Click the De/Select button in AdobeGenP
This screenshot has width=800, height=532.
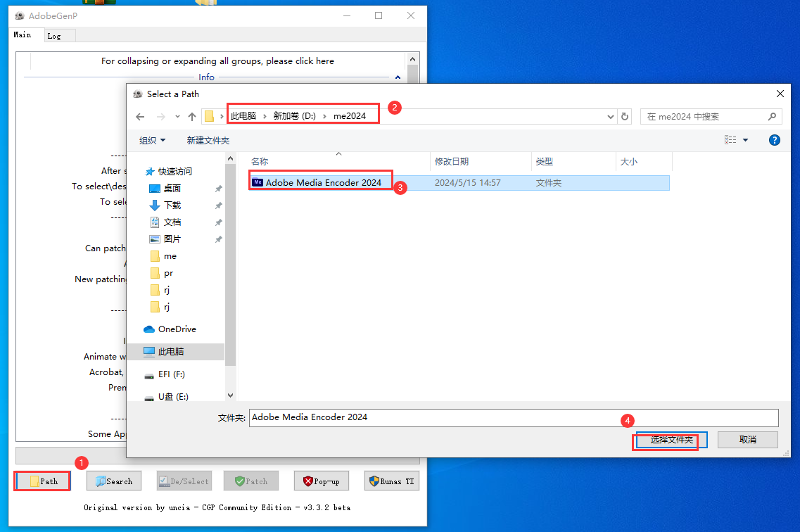(x=184, y=481)
